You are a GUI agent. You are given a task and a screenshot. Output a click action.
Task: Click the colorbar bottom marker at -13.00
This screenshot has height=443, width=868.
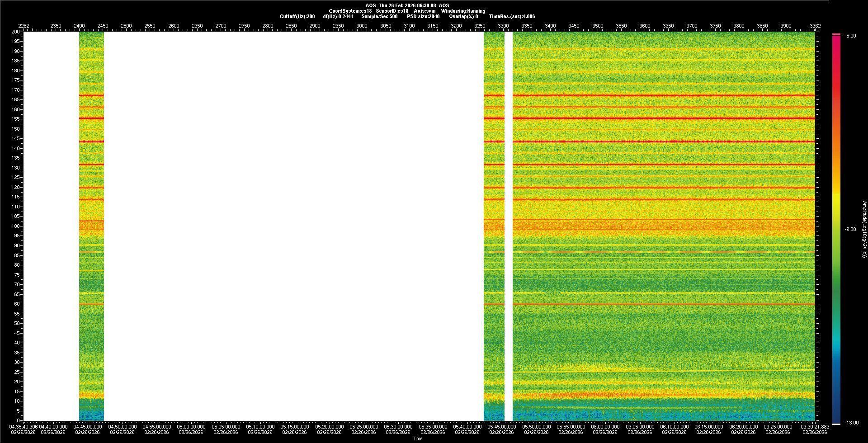836,424
